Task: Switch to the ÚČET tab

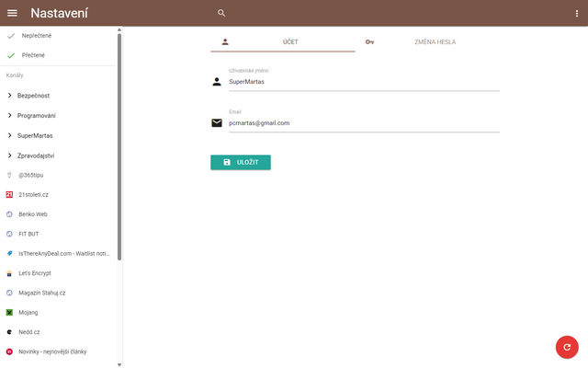Action: 283,42
